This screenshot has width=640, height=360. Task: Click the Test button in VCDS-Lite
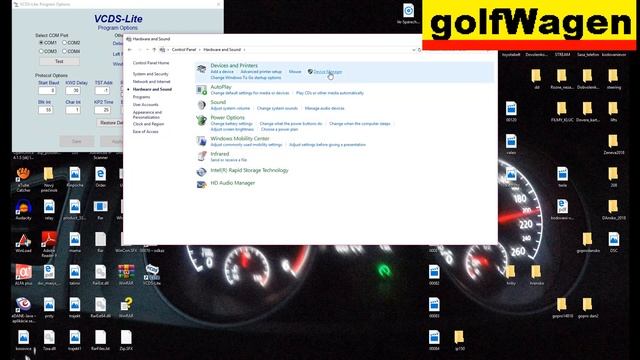[x=59, y=62]
